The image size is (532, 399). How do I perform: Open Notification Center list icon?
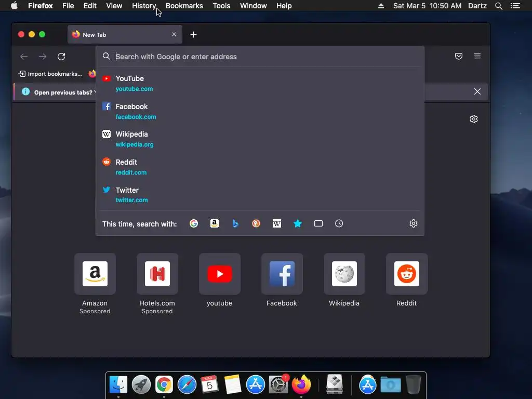(515, 6)
